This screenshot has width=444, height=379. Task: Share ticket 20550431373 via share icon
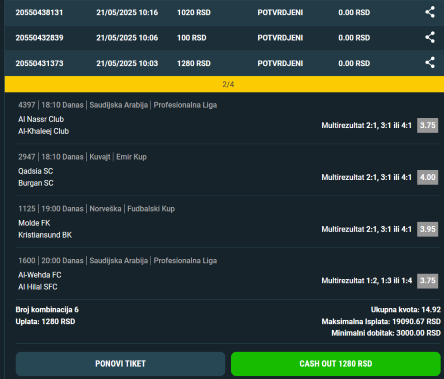coord(430,63)
